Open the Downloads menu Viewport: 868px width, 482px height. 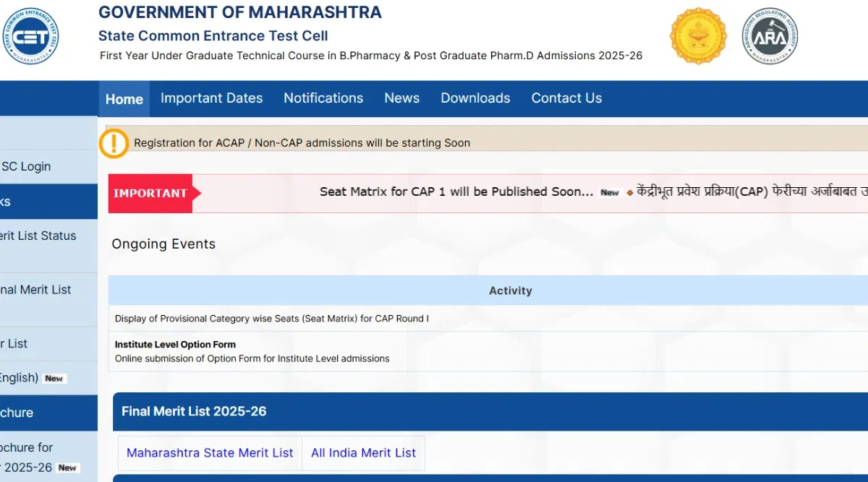(x=475, y=98)
